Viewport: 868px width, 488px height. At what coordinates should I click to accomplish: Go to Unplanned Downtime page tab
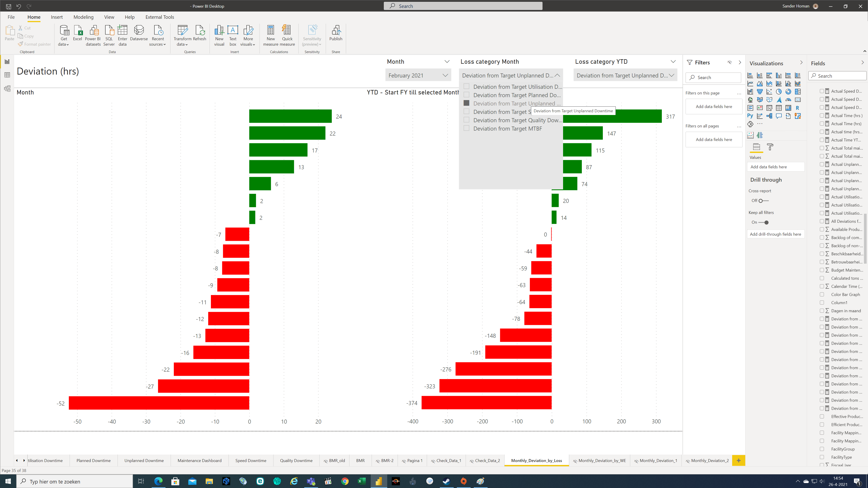(144, 460)
